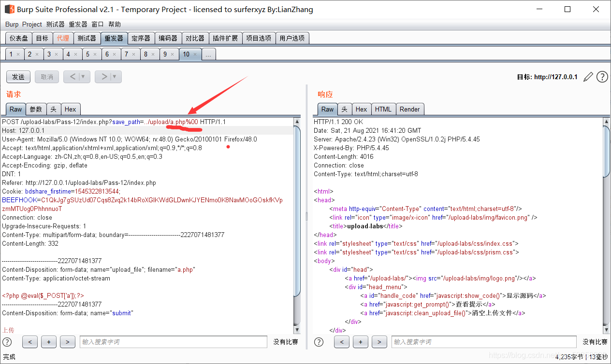611x364 pixels.
Task: Select the response Render tab
Action: pyautogui.click(x=410, y=109)
